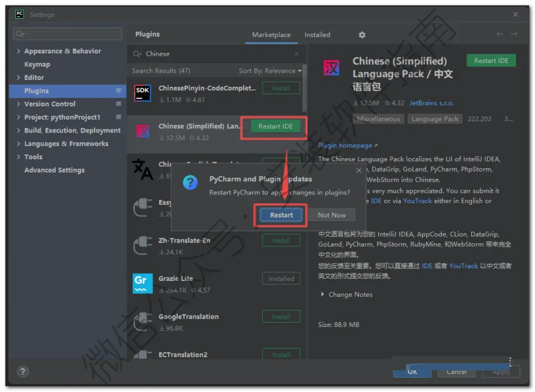Click the plugins settings gear icon

pyautogui.click(x=362, y=35)
